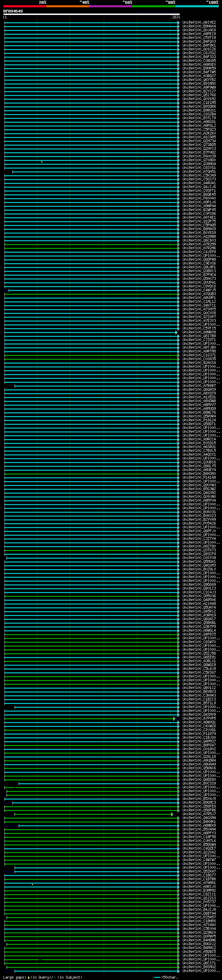Open UniRef100_C7BVL5 hit
The image size is (222, 980).
pos(199,451)
